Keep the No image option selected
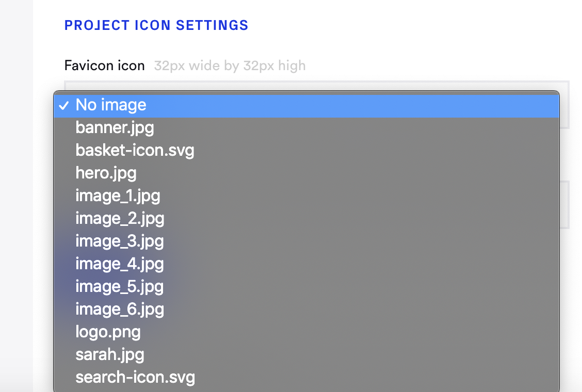Screen dimensions: 582x392 tap(110, 105)
